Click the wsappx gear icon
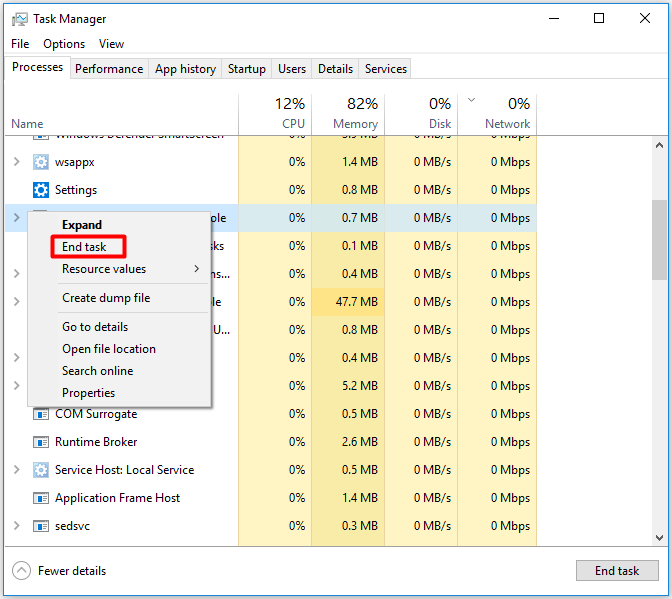This screenshot has width=672, height=599. 41,162
